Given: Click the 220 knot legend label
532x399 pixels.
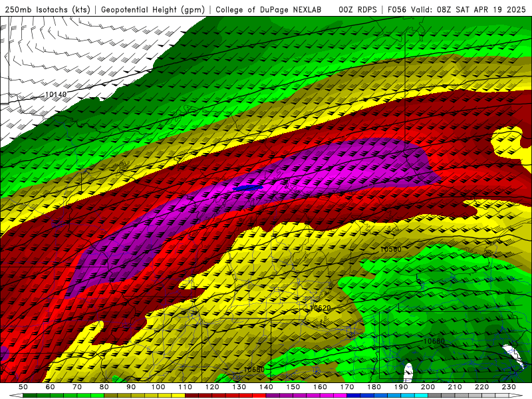Looking at the screenshot, I should 481,387.
